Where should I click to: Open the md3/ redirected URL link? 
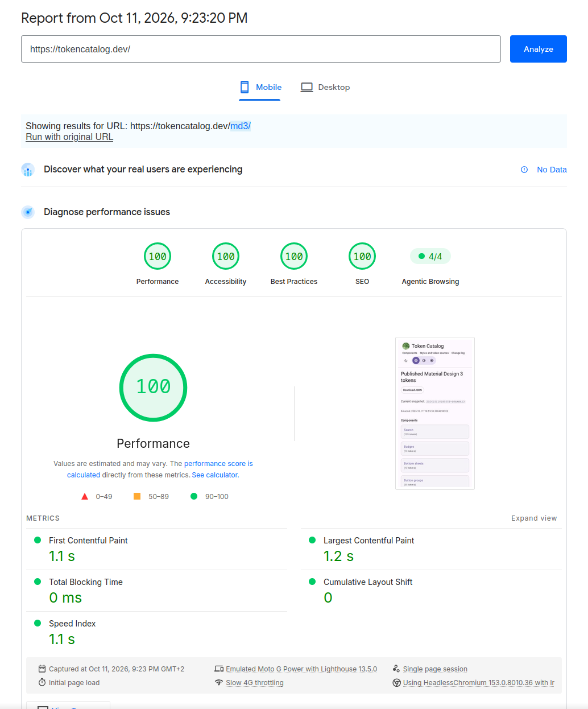pyautogui.click(x=241, y=126)
